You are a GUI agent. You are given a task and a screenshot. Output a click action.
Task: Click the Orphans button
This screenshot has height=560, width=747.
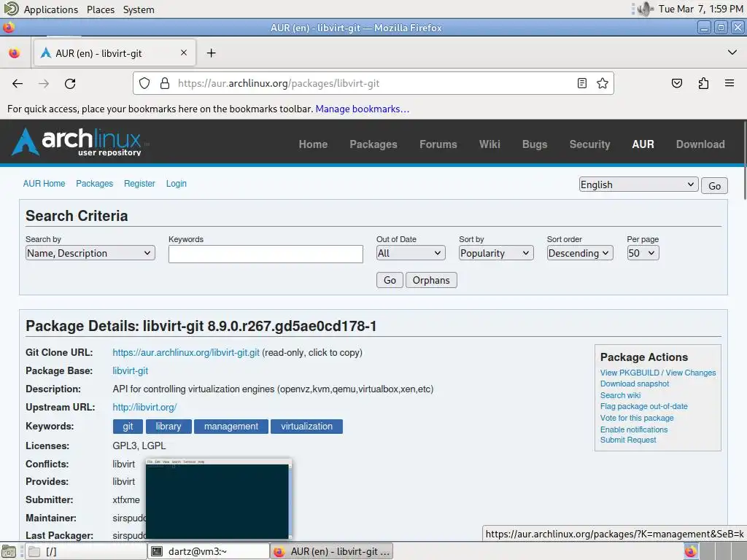tap(431, 280)
